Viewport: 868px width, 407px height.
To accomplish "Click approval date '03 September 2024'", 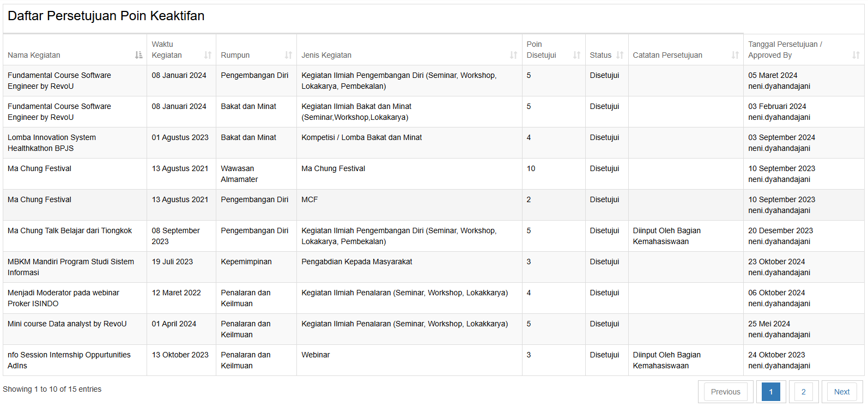I will 781,137.
